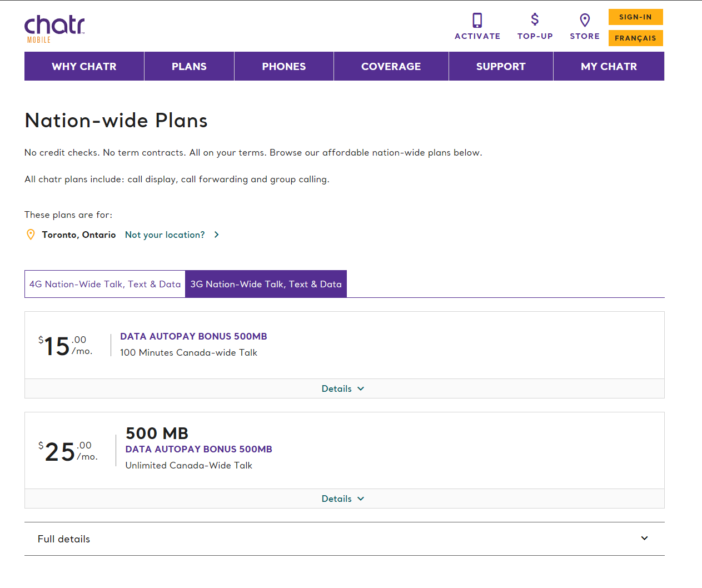The height and width of the screenshot is (588, 702).
Task: Expand Details for the $15 plan
Action: 345,388
